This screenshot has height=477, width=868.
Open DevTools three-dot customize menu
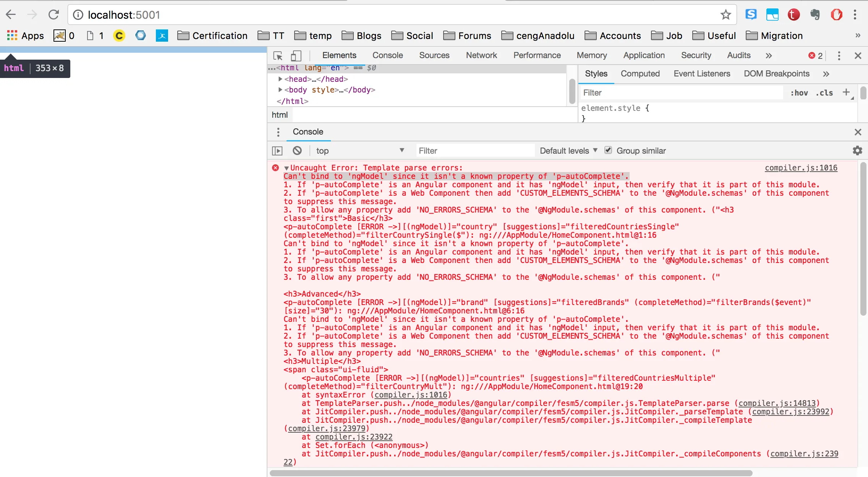(x=839, y=56)
